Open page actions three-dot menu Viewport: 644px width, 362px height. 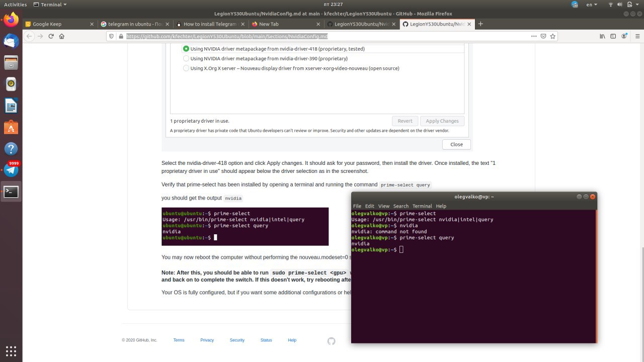(x=534, y=36)
